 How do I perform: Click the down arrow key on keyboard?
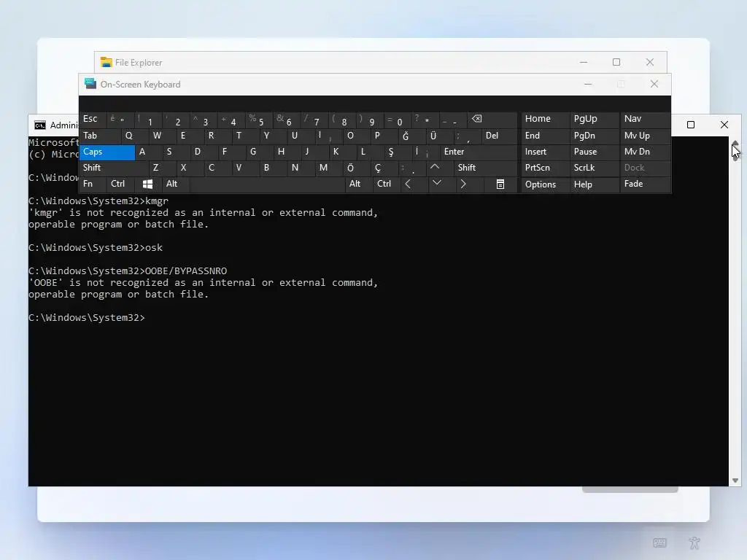pos(436,183)
